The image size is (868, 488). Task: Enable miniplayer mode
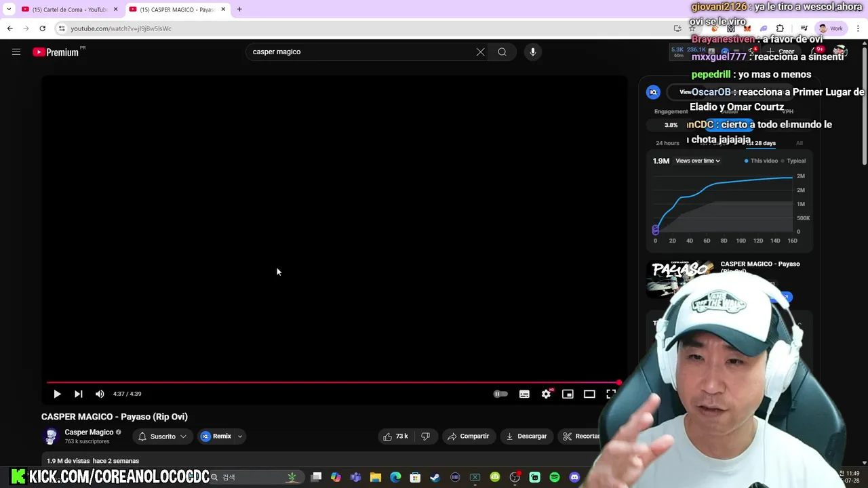(x=568, y=394)
